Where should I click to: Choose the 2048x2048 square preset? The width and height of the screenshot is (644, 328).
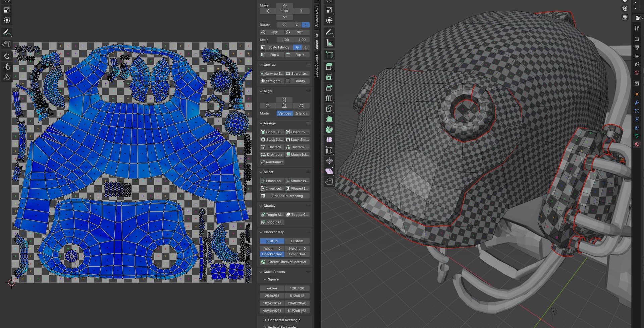[297, 303]
